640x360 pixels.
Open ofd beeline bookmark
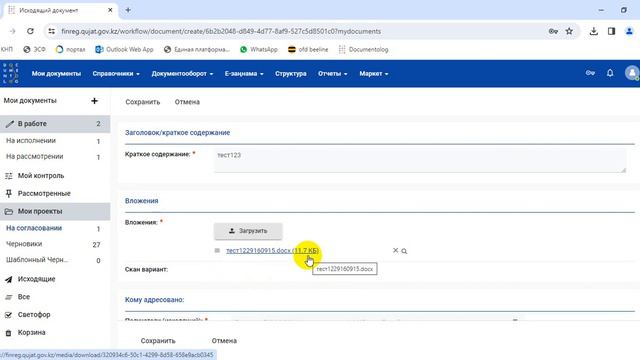point(308,49)
